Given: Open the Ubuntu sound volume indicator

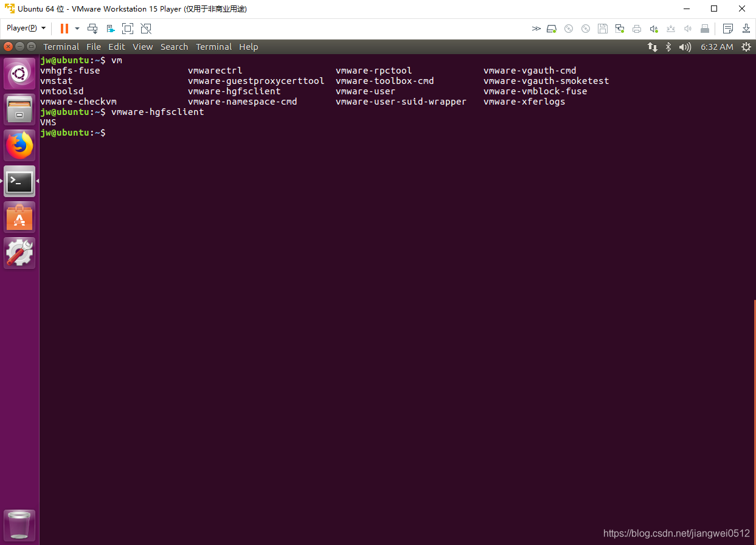Looking at the screenshot, I should 685,47.
